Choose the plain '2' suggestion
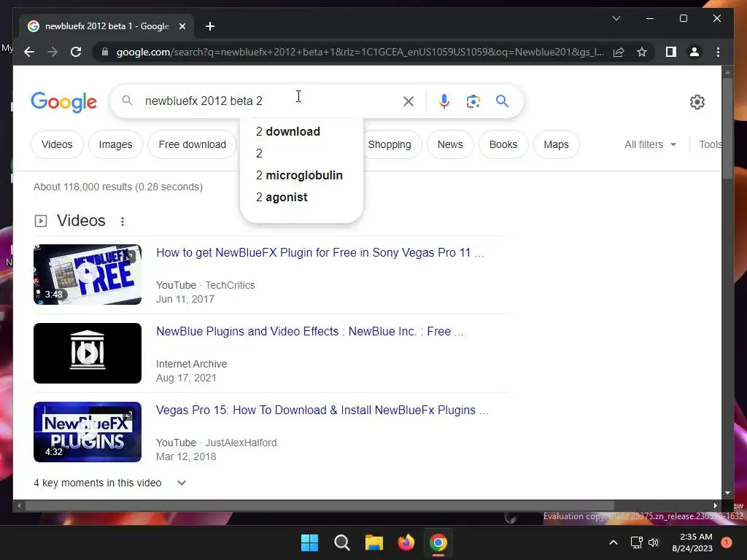The image size is (747, 560). pos(301,153)
